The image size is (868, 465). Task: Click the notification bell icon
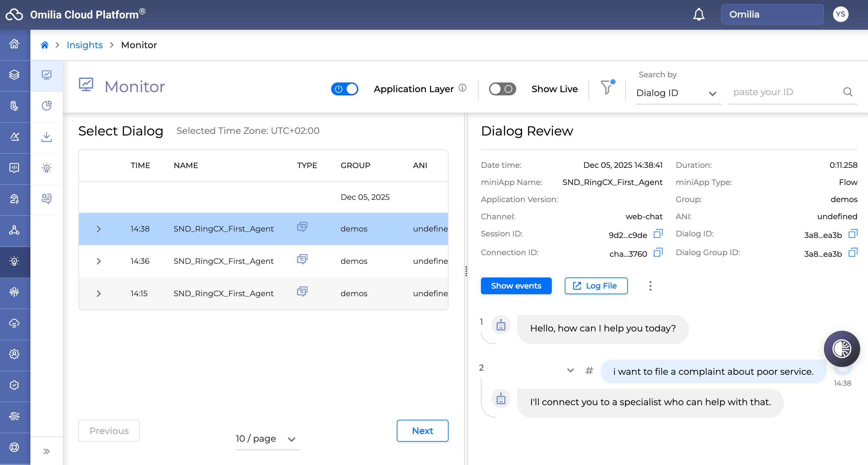coord(698,15)
